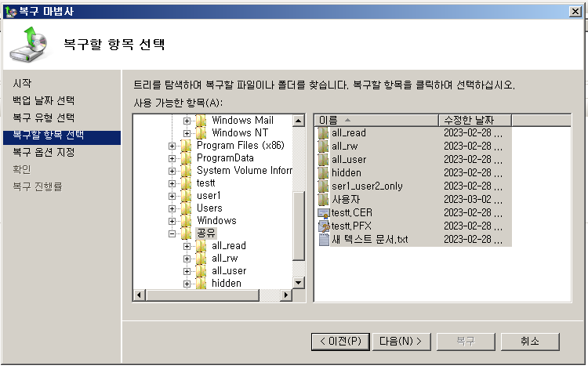Click the tree vertical scrollbar thumb

click(x=299, y=226)
